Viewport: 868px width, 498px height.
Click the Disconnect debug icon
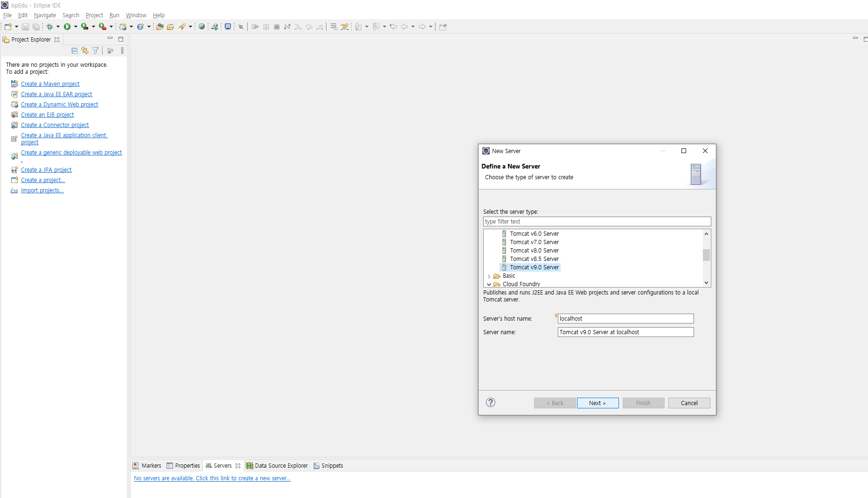(x=287, y=27)
